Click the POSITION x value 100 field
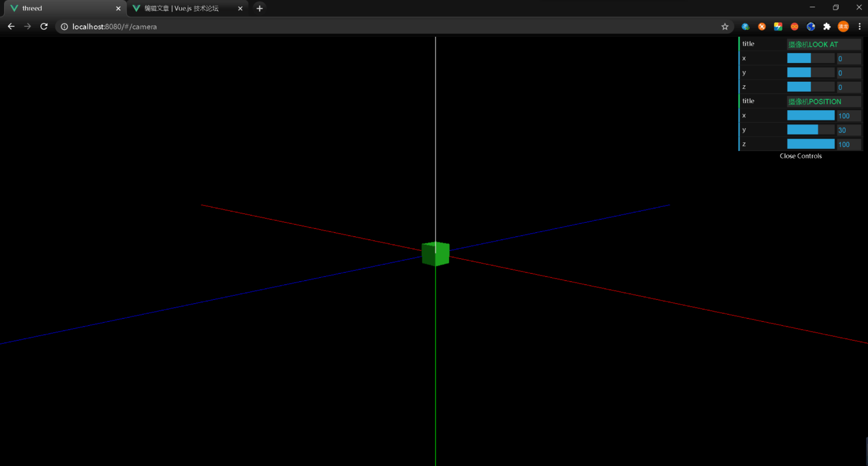This screenshot has height=466, width=868. pos(849,116)
